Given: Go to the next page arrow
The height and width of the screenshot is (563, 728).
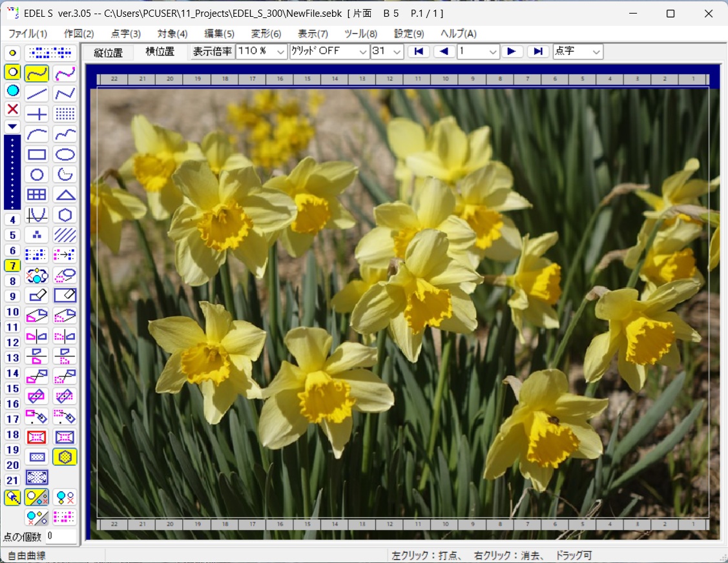Looking at the screenshot, I should coord(512,52).
